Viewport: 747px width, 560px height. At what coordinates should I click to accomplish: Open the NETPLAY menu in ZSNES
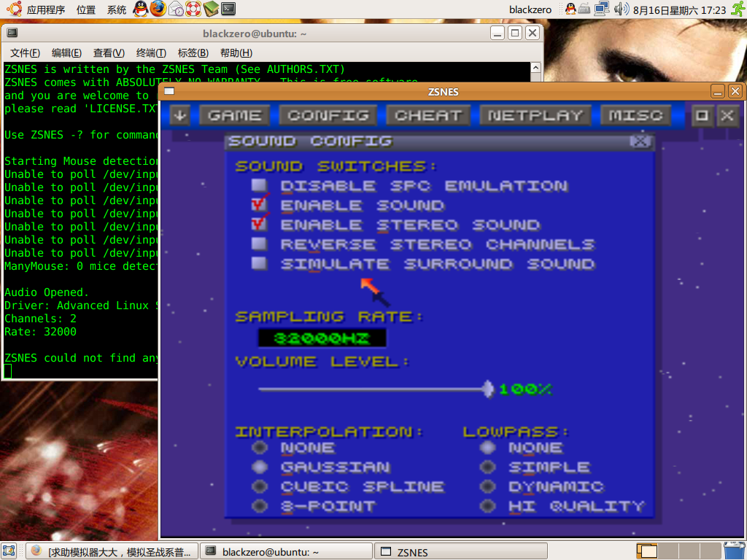(535, 116)
